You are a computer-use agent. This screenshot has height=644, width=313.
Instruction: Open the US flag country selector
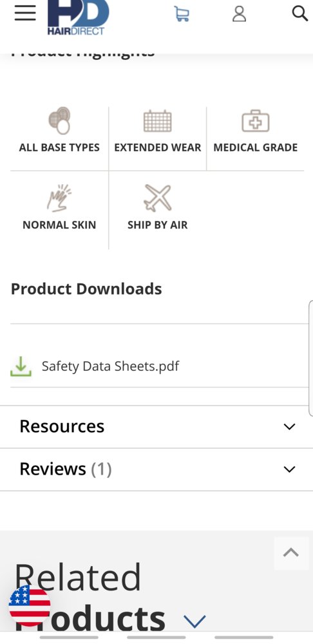pos(30,606)
